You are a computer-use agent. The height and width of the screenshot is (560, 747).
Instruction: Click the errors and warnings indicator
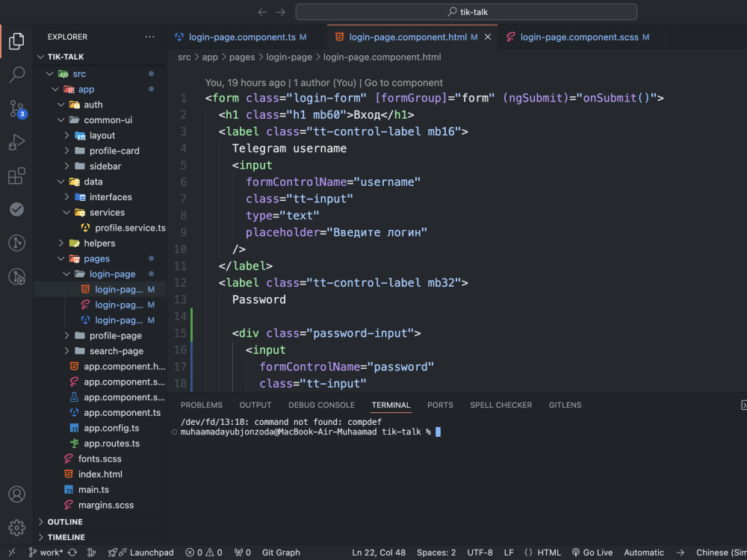[x=203, y=553]
